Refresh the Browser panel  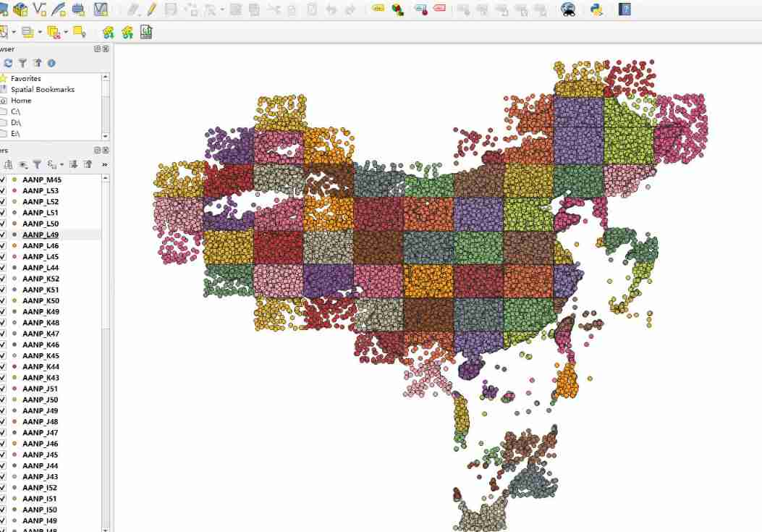click(x=8, y=63)
